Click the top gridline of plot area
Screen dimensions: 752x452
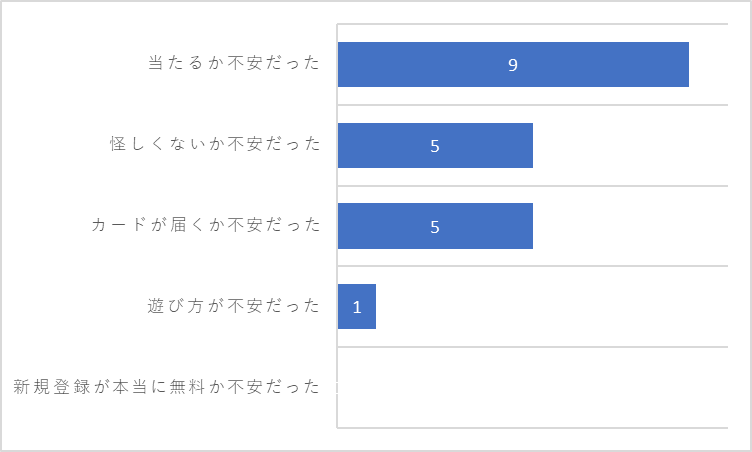click(532, 24)
